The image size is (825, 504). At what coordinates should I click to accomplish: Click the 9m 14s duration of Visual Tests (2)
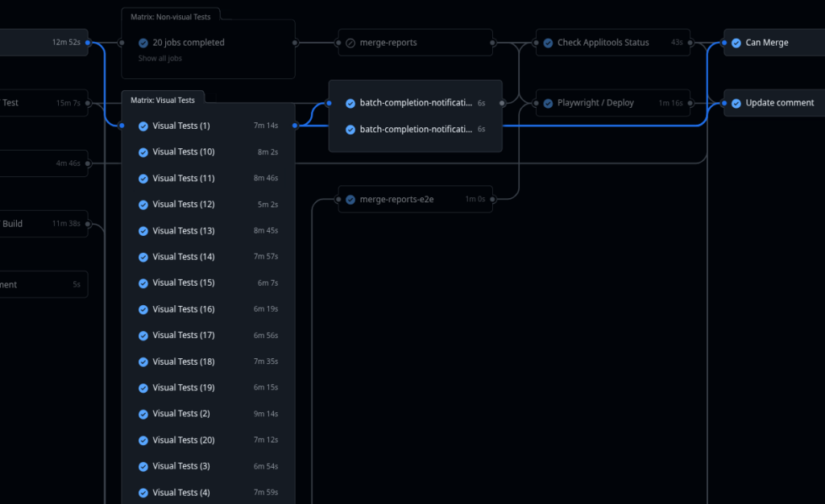[266, 414]
